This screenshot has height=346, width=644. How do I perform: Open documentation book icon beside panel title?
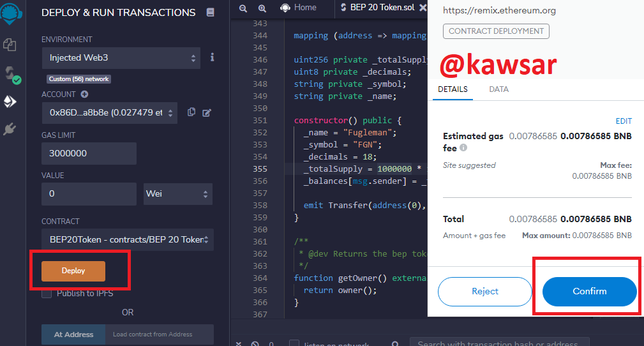210,12
